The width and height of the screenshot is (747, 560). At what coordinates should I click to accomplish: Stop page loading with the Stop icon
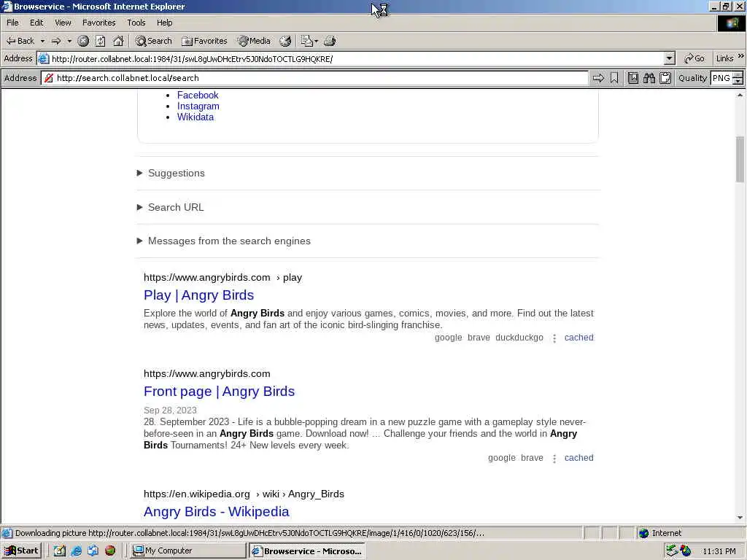coord(83,41)
